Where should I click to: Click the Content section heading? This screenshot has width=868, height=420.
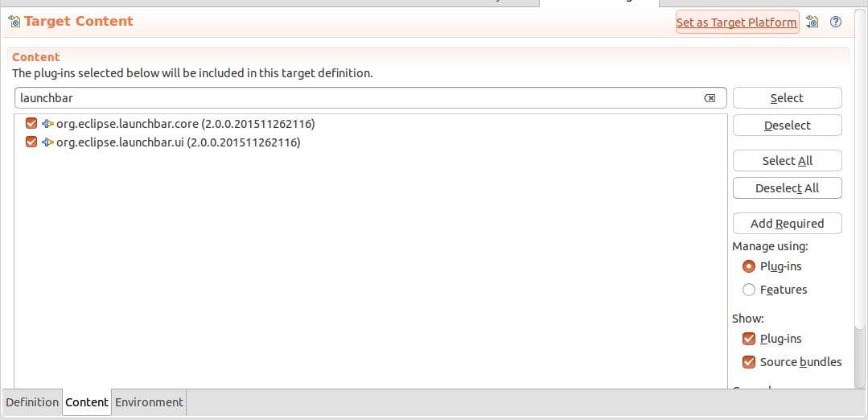tap(36, 57)
